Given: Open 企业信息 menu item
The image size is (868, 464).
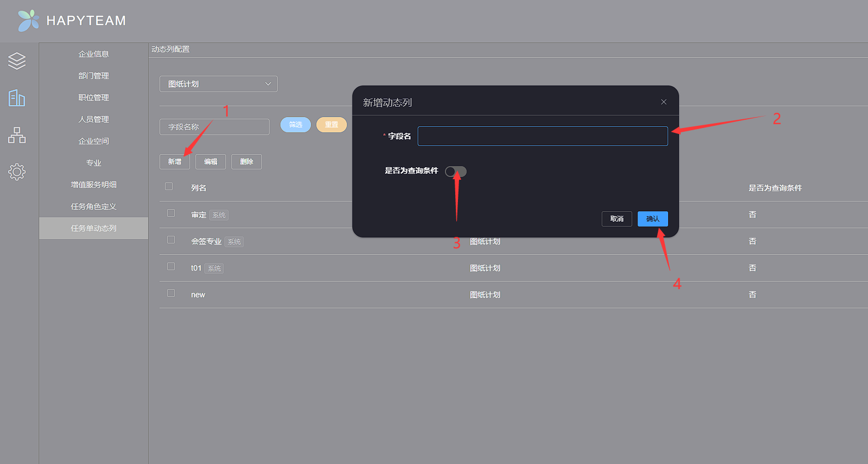Looking at the screenshot, I should coord(94,54).
